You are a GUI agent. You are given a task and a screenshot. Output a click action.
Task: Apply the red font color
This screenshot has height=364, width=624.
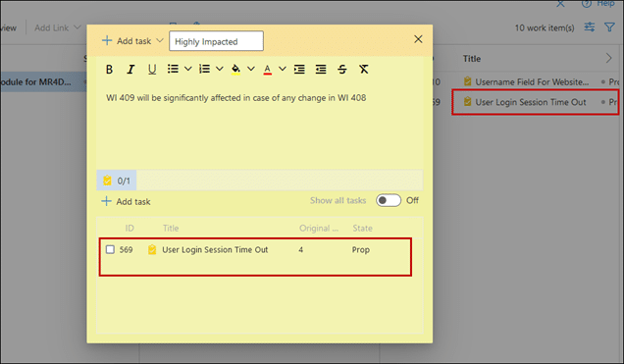268,70
